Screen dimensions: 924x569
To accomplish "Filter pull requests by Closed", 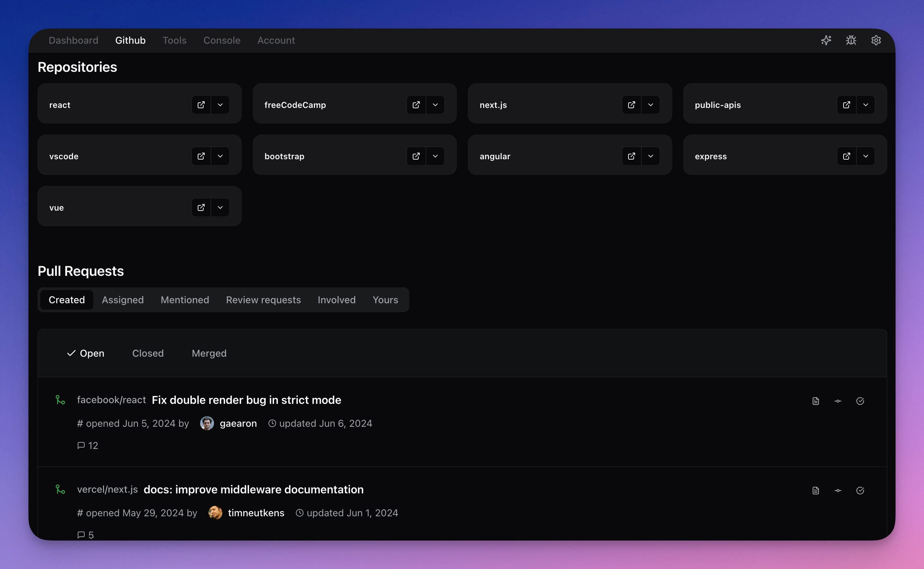I will pos(148,353).
